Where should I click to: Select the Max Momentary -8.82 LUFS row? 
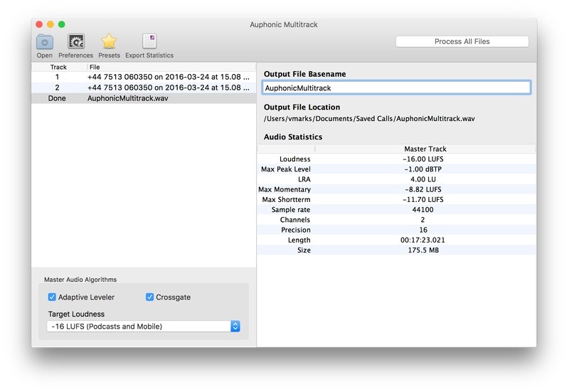(x=396, y=189)
